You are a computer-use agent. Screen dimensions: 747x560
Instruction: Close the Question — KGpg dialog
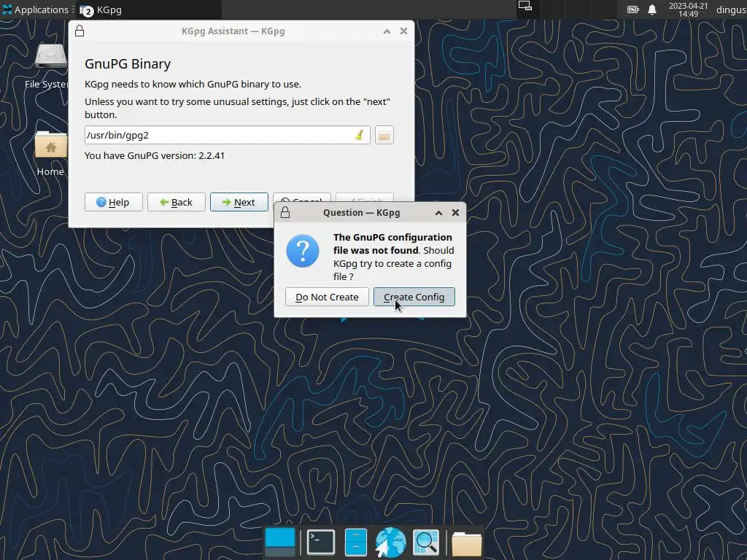pyautogui.click(x=455, y=213)
